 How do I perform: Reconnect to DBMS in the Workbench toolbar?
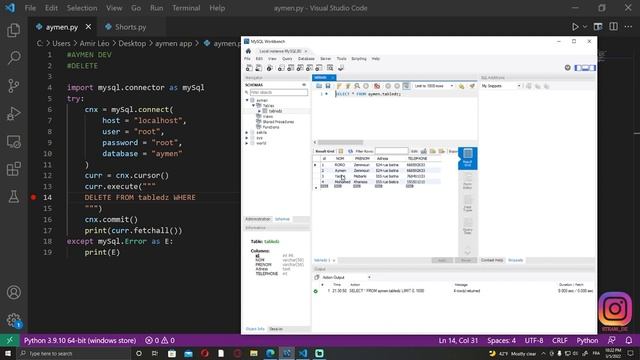tap(341, 68)
